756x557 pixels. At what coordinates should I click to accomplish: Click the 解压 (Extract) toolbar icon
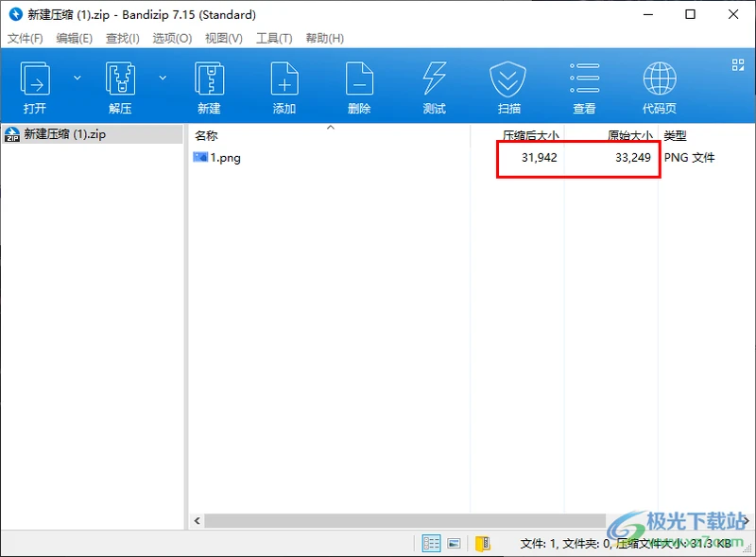[120, 87]
